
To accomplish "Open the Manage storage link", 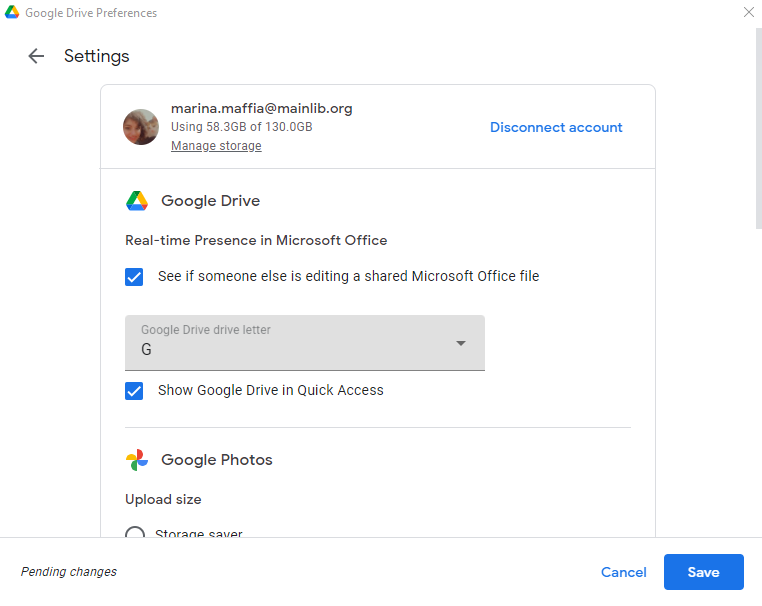I will pos(216,146).
